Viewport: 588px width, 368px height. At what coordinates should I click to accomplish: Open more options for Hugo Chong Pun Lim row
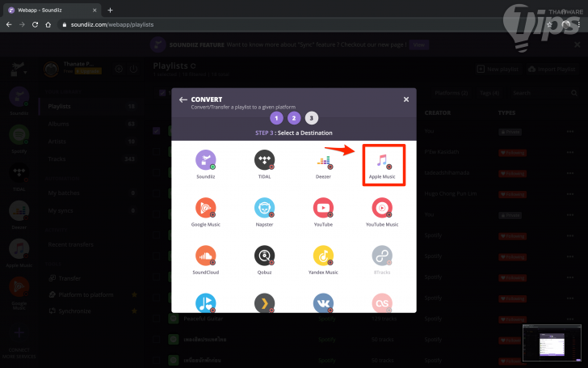coord(570,194)
